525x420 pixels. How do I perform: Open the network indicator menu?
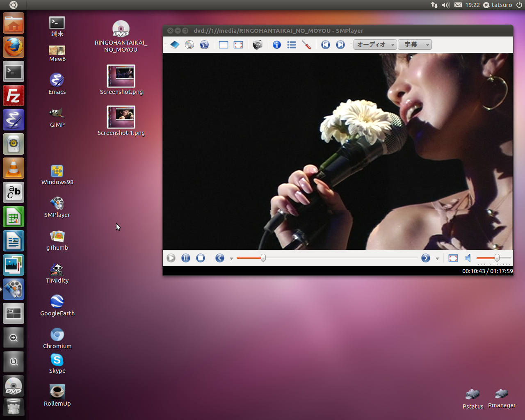point(434,5)
